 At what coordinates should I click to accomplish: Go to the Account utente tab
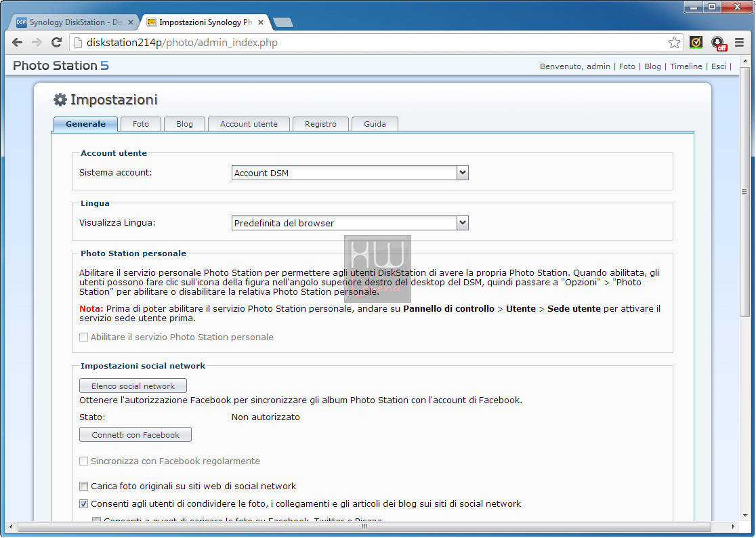tap(249, 124)
